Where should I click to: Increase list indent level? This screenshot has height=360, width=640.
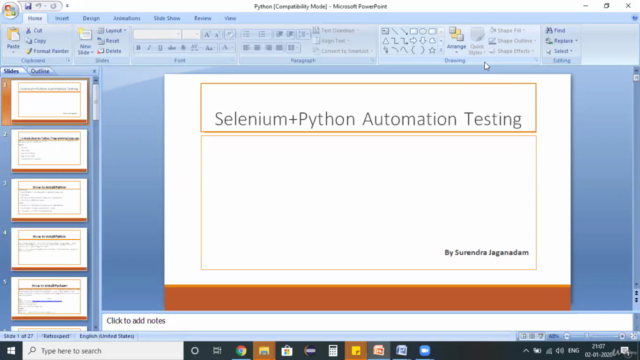(x=290, y=34)
